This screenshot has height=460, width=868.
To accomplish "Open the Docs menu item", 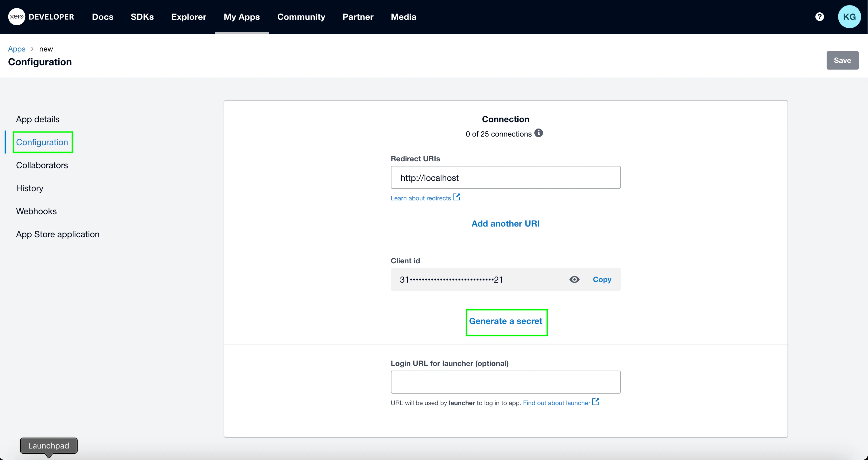I will [x=102, y=17].
